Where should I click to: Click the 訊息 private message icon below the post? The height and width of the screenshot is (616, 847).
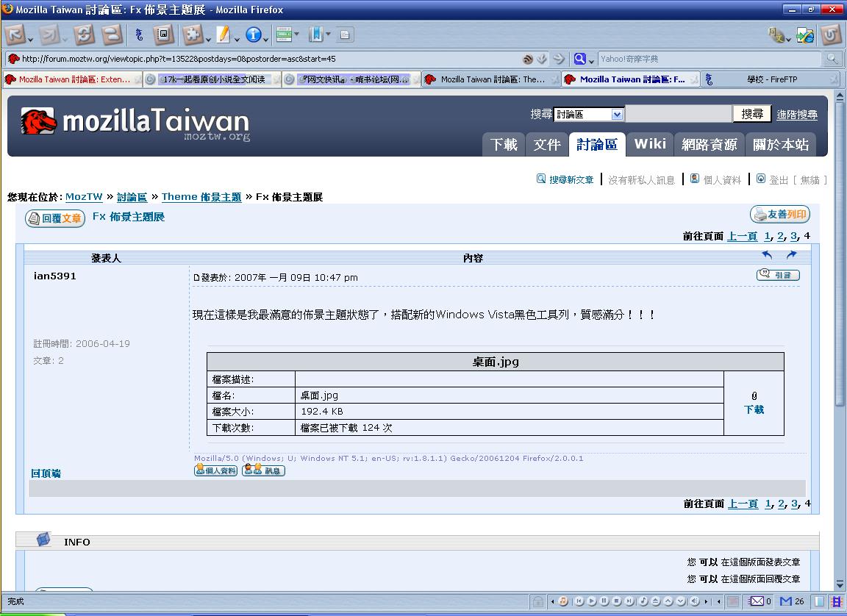pos(263,470)
